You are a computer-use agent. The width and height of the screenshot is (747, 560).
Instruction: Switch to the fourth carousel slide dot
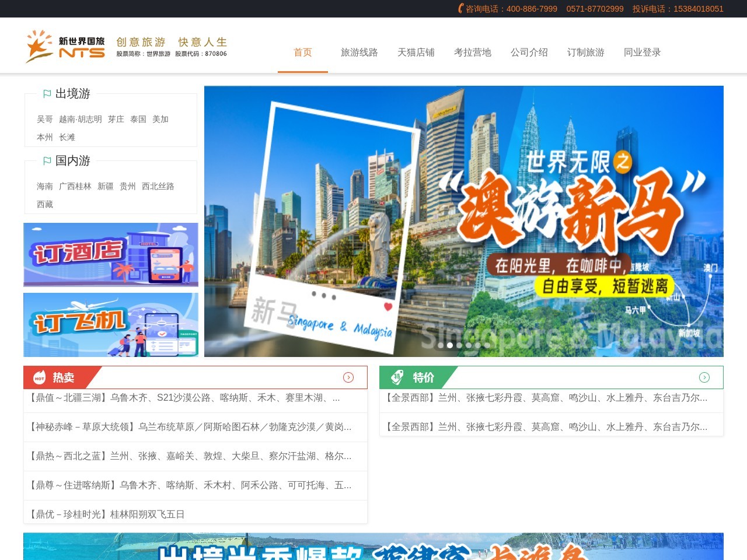(469, 345)
